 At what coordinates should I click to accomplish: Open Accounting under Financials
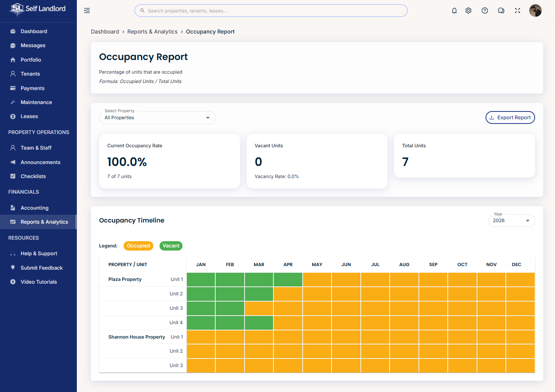pos(34,208)
